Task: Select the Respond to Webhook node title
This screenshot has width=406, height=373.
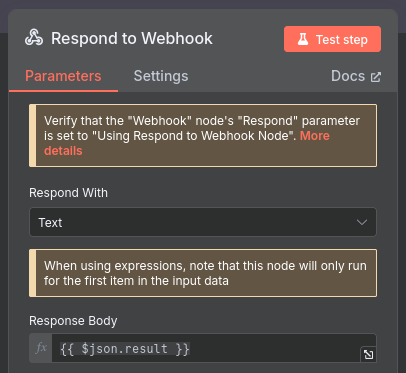Action: [x=132, y=38]
